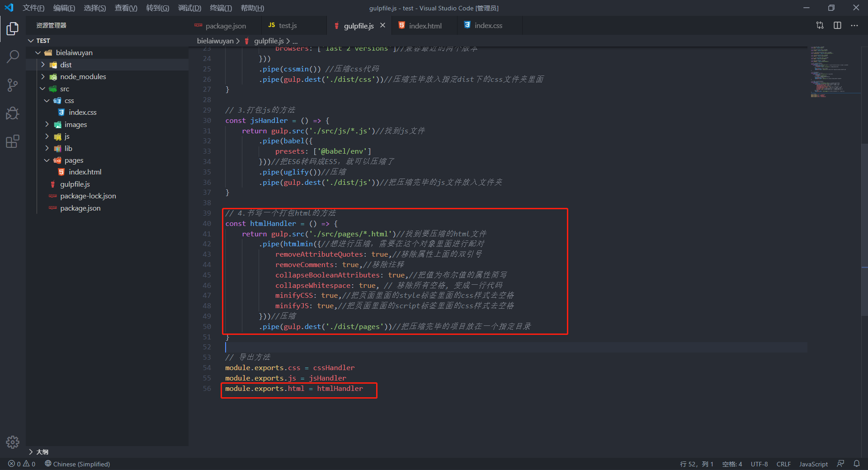
Task: Change file encoding UTF-8
Action: click(x=759, y=464)
